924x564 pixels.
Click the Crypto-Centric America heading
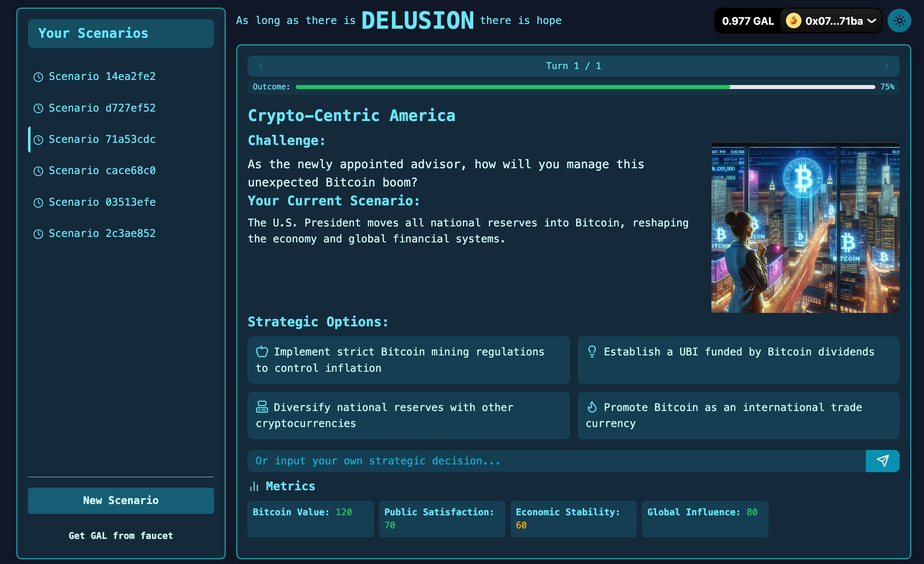click(352, 116)
